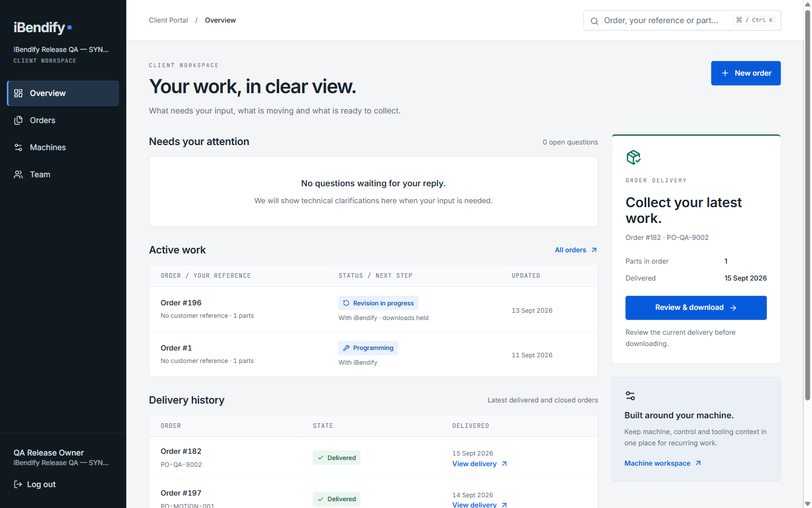Click the Programming status badge

[x=368, y=348]
